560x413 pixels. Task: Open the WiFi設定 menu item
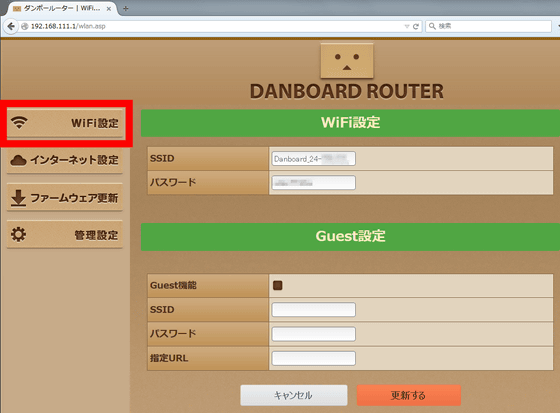click(66, 123)
